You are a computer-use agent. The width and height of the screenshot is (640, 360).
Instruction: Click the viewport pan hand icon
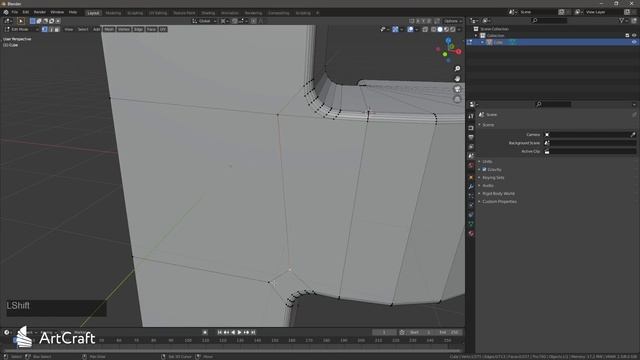pos(457,79)
